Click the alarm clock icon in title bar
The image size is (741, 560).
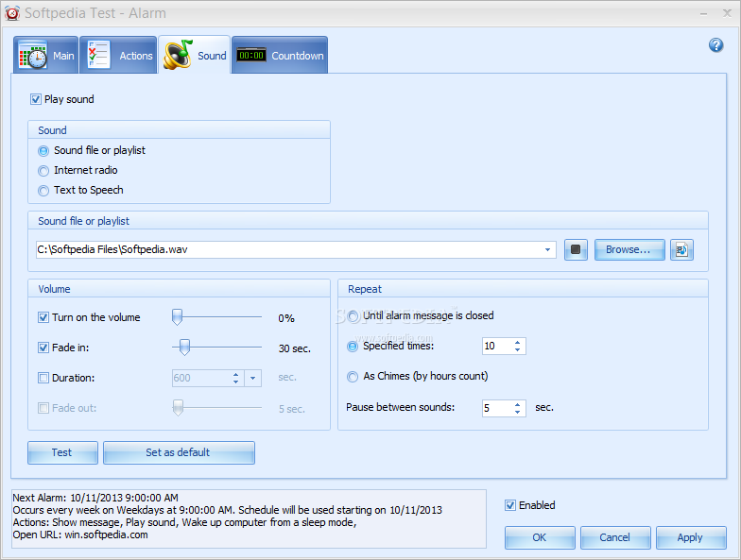coord(11,13)
